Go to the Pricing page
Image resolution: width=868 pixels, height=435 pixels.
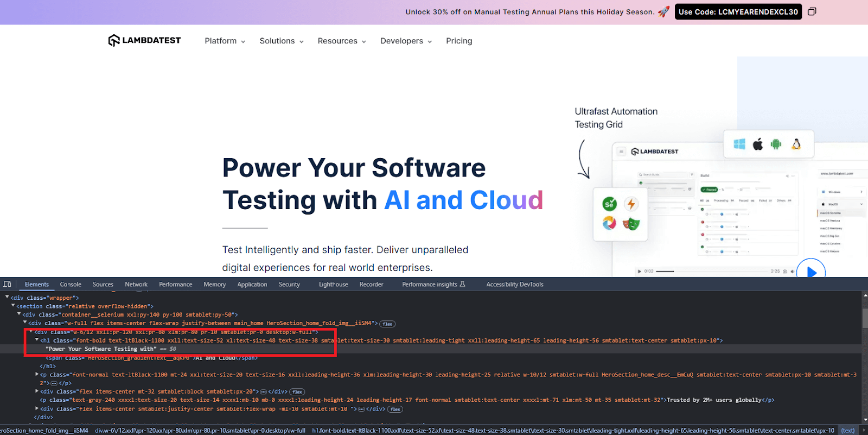[459, 41]
